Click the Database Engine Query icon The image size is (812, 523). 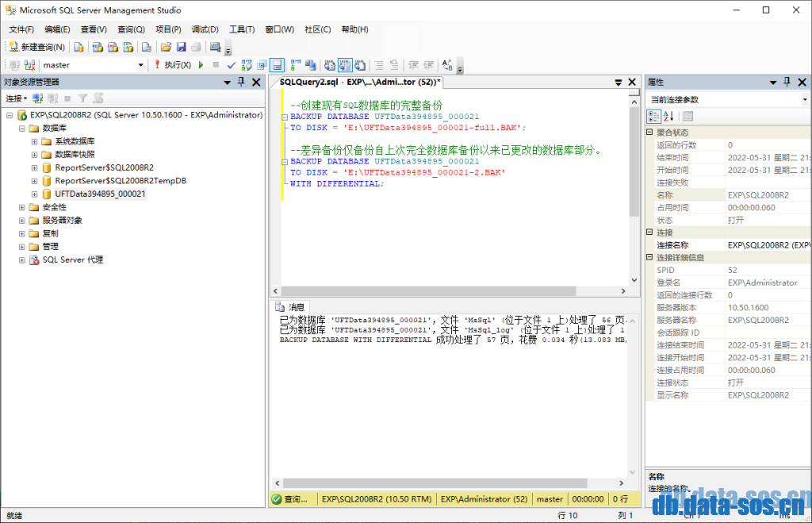point(79,47)
